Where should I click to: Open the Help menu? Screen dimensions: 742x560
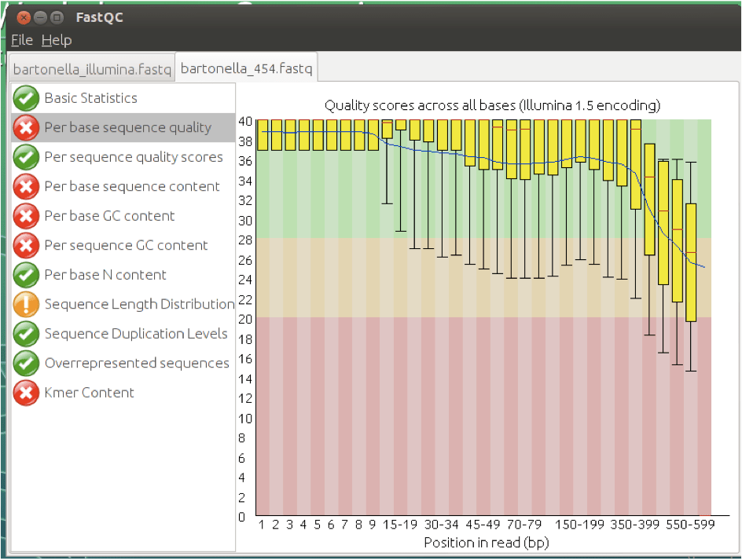(57, 40)
